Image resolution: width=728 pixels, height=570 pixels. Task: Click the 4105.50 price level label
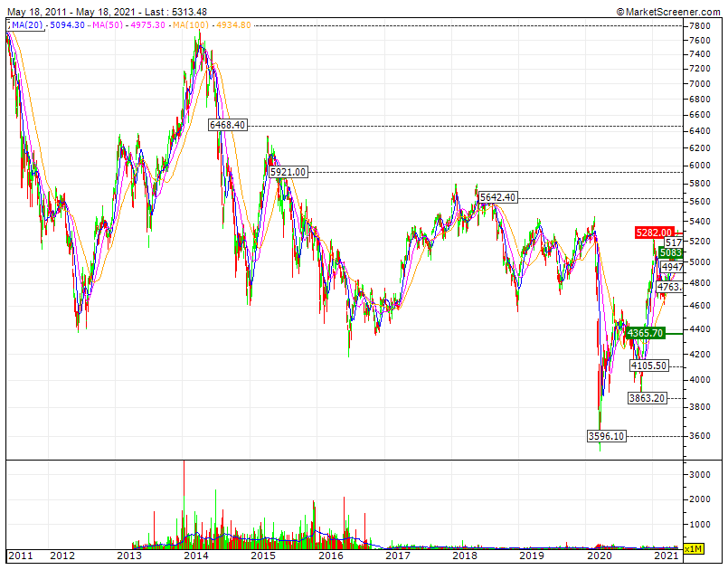point(649,366)
